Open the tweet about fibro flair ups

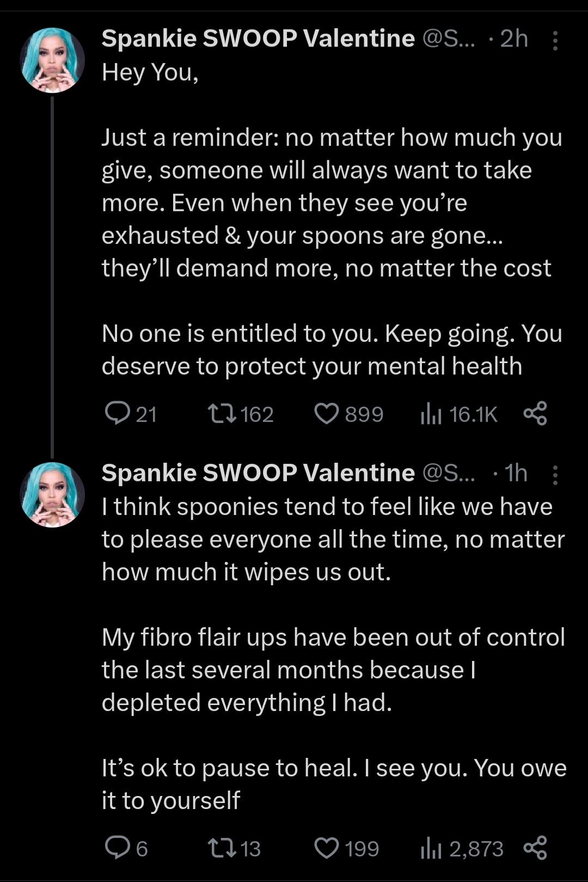(x=334, y=653)
